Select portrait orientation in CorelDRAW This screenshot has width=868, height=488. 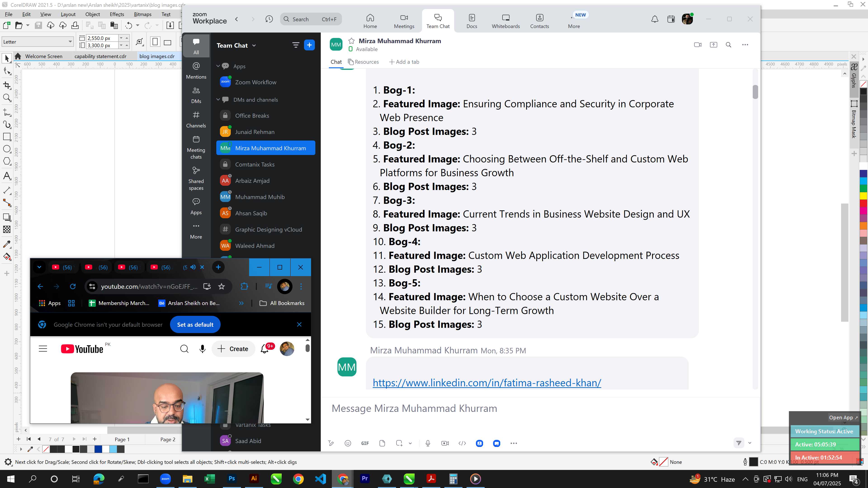click(x=155, y=42)
